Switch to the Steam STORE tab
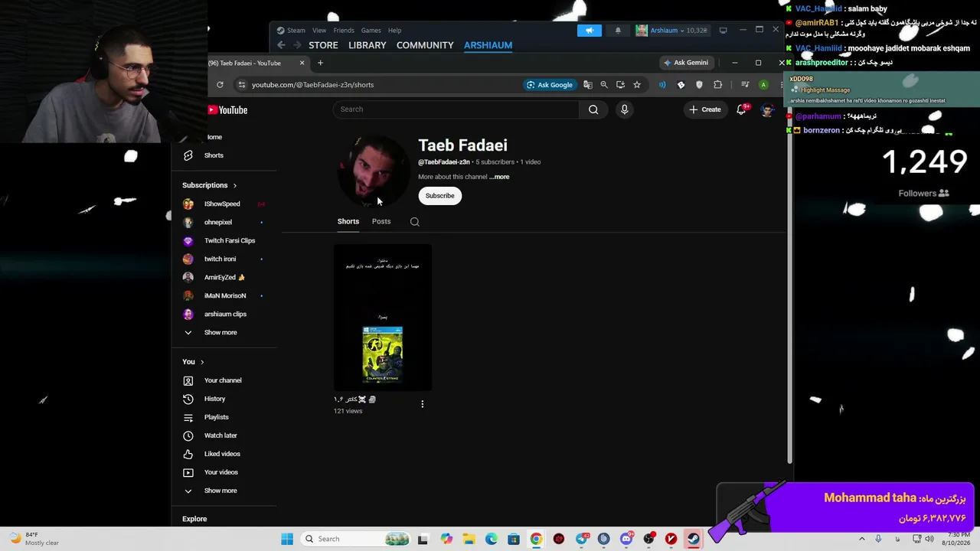The height and width of the screenshot is (551, 980). tap(323, 45)
